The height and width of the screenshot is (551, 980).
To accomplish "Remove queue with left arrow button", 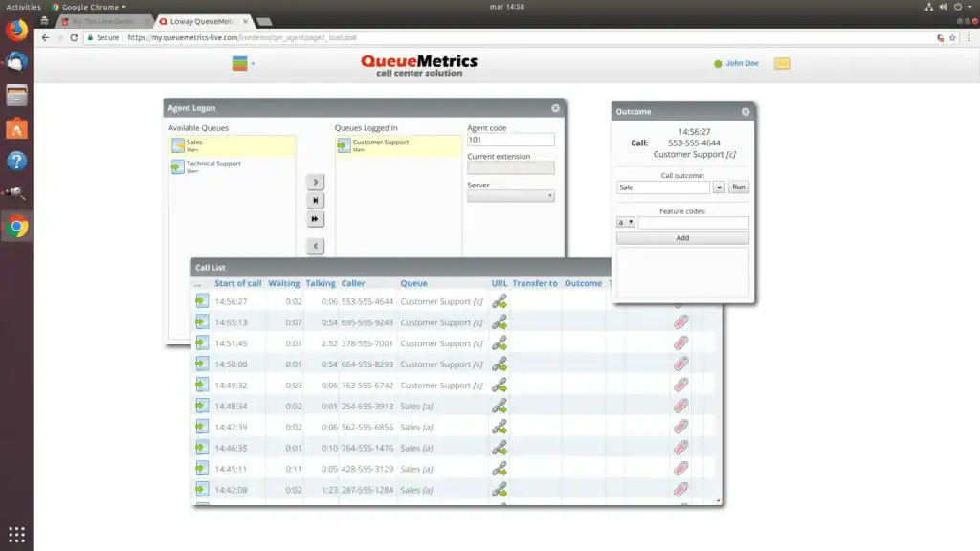I will (x=315, y=246).
